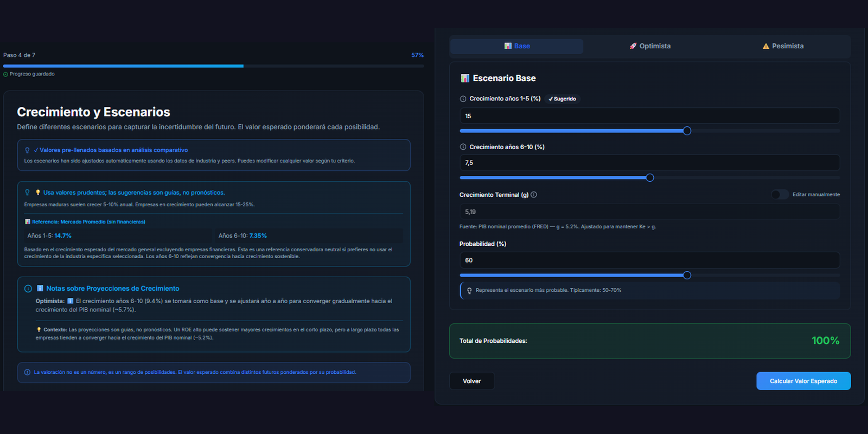This screenshot has height=434, width=868.
Task: Click the Crecimiento años 6-10 slider handle
Action: click(650, 178)
